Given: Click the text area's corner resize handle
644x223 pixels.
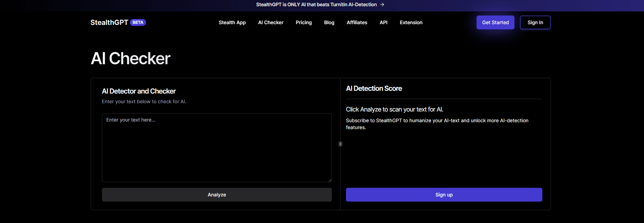Looking at the screenshot, I should 330,180.
